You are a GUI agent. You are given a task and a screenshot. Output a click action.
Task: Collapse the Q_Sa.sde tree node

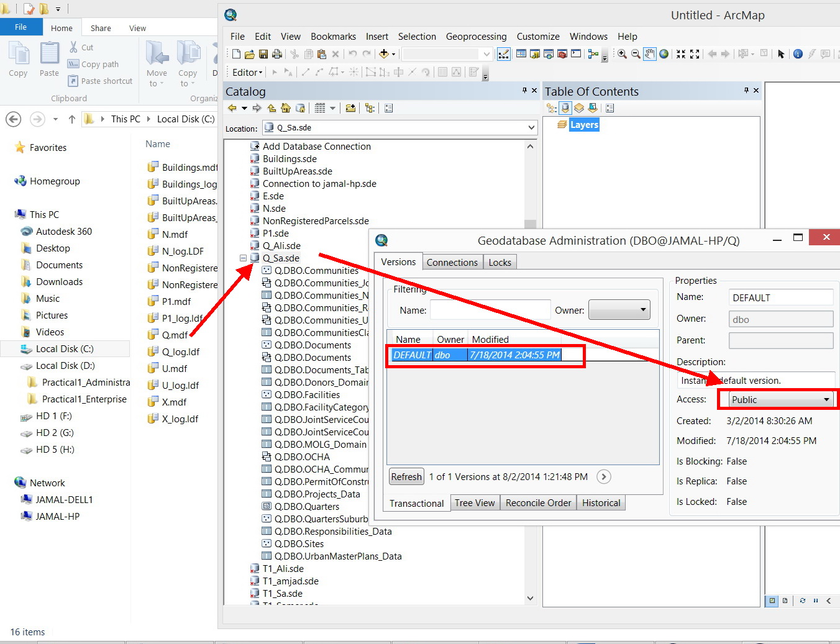pyautogui.click(x=244, y=258)
